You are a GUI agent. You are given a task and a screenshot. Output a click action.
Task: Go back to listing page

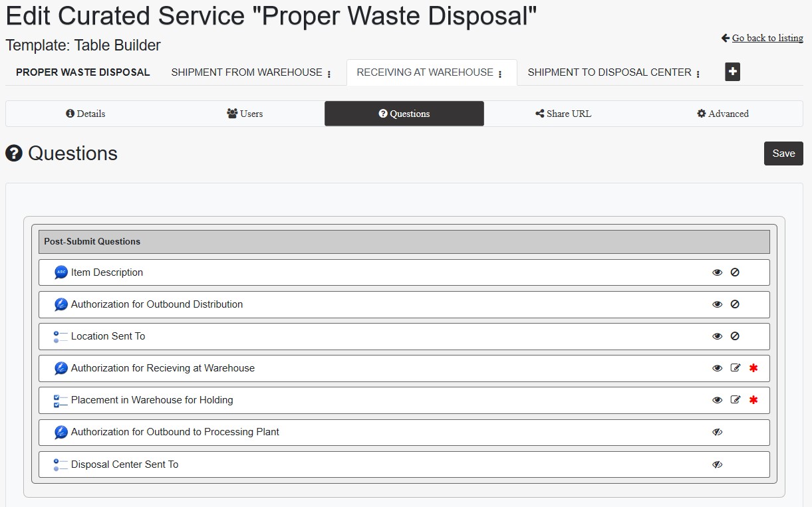(767, 38)
